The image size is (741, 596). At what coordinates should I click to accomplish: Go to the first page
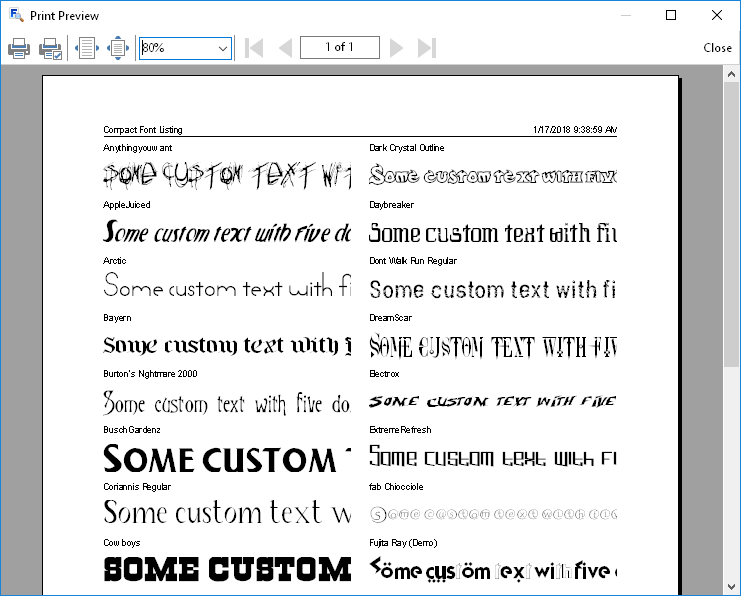tap(254, 48)
